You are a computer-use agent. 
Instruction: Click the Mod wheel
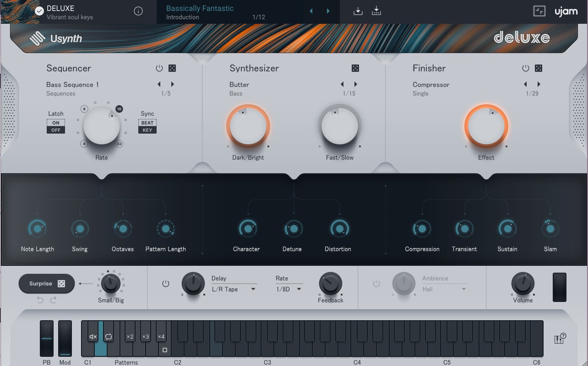click(x=65, y=339)
